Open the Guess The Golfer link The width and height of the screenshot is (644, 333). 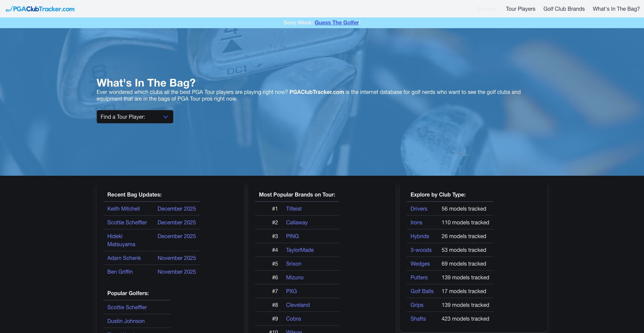point(336,22)
